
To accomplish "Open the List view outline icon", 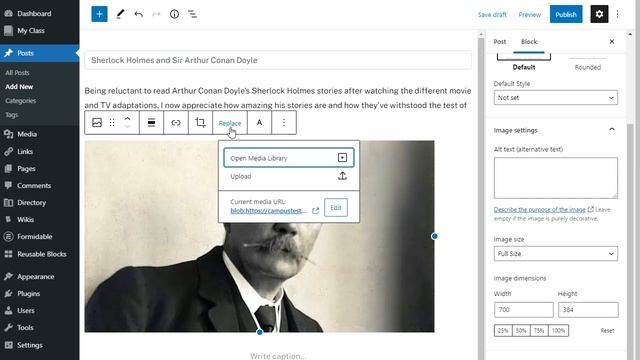I will pyautogui.click(x=192, y=14).
